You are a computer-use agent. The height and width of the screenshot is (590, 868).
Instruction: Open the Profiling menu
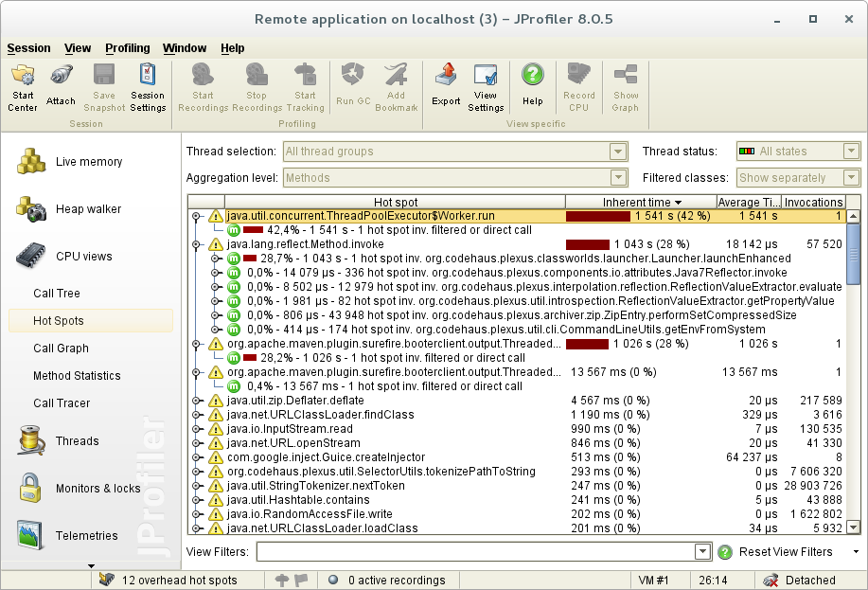pyautogui.click(x=128, y=48)
